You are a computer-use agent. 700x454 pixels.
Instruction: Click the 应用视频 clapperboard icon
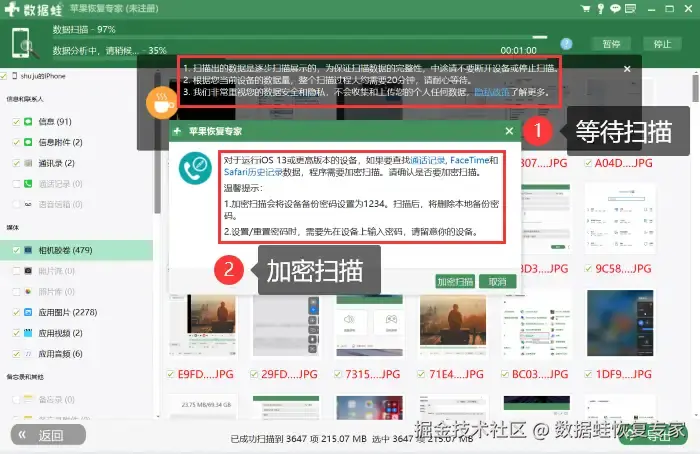coord(28,333)
